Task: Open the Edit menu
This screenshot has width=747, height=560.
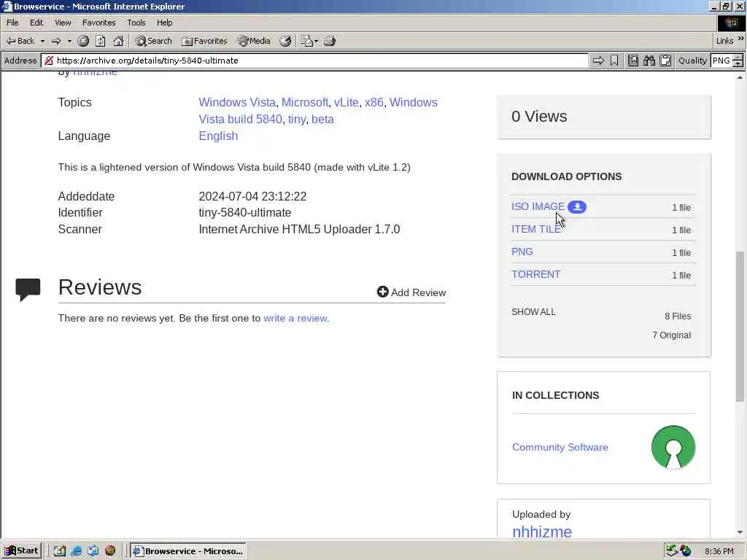Action: (36, 23)
